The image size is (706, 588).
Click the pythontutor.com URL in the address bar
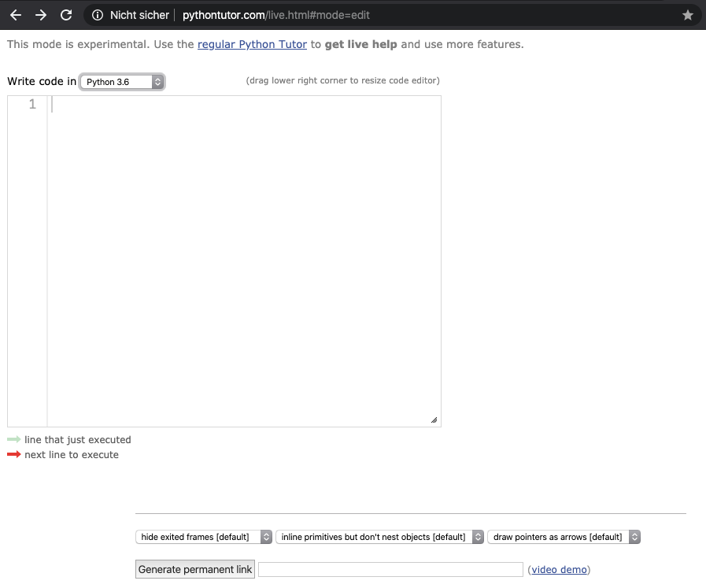[x=276, y=15]
